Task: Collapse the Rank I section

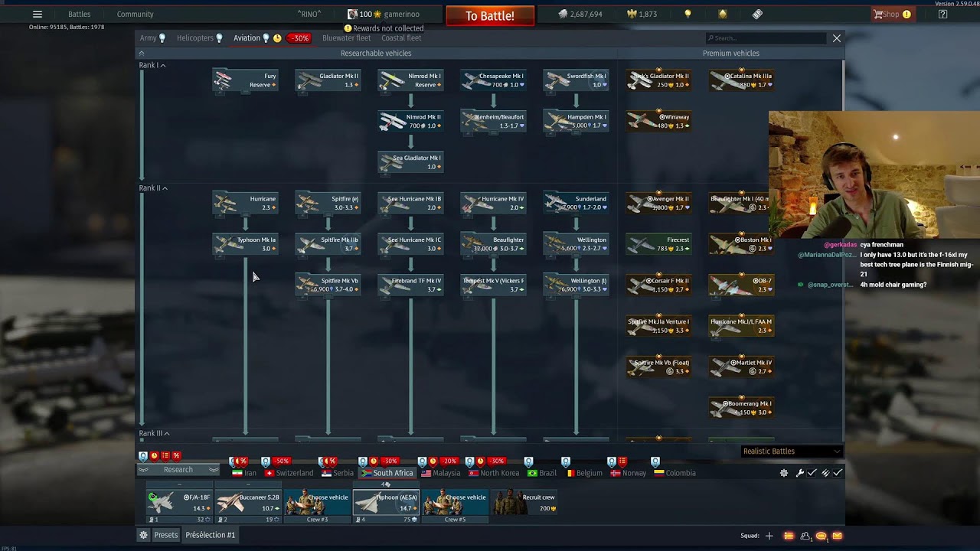Action: pos(152,65)
